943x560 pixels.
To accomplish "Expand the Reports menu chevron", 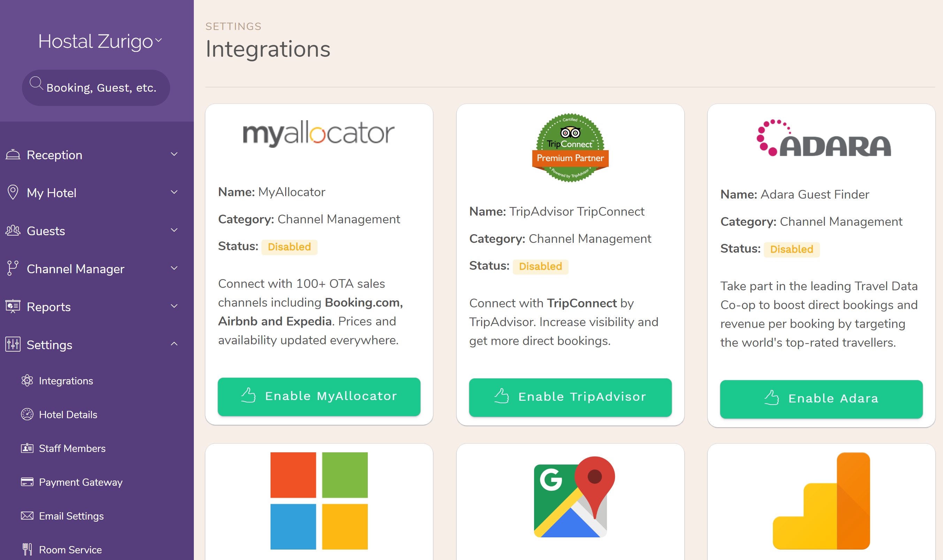I will [174, 306].
